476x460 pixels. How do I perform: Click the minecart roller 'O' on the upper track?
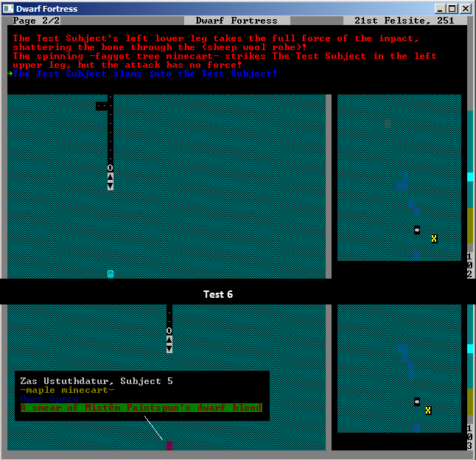pos(111,167)
